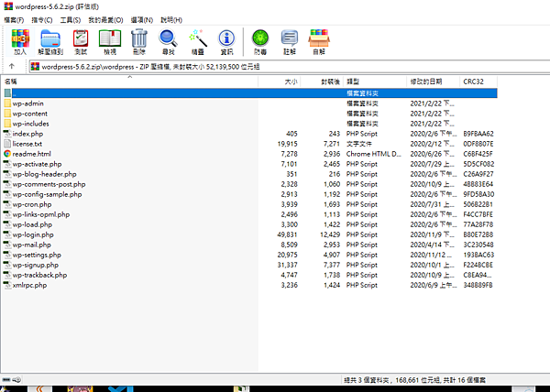Click CRC32 value B9FBAA62

click(x=478, y=134)
